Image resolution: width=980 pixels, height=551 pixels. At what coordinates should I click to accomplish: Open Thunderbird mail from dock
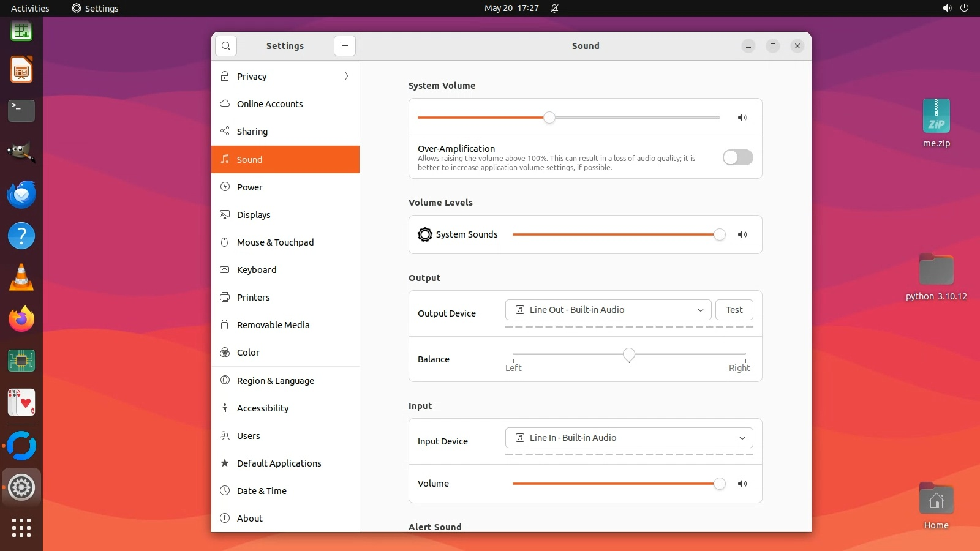pos(21,194)
